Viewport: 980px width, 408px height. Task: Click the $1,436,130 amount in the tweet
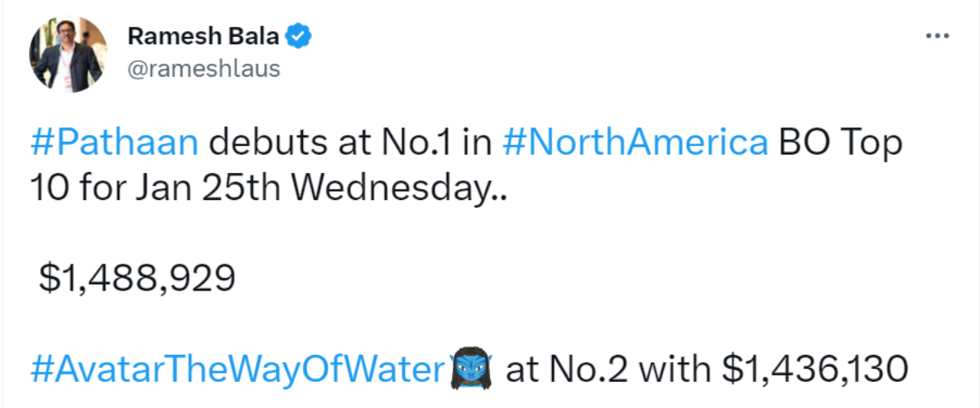tap(815, 370)
